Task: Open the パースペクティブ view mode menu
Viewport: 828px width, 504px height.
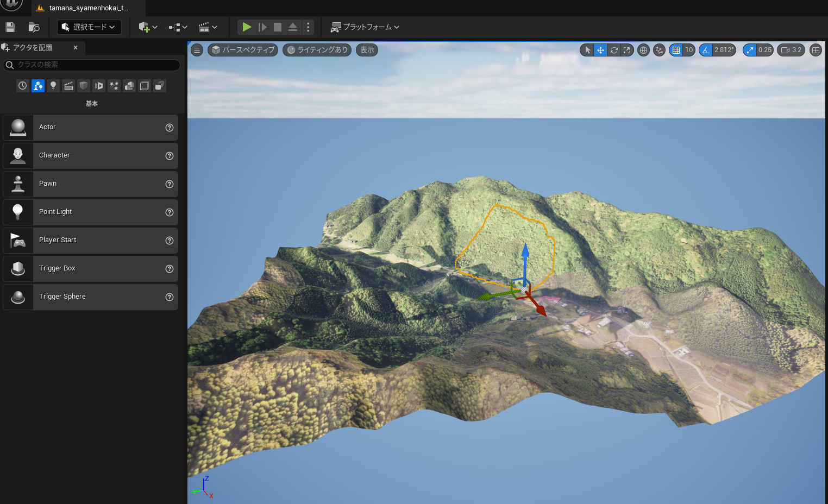Action: 243,50
